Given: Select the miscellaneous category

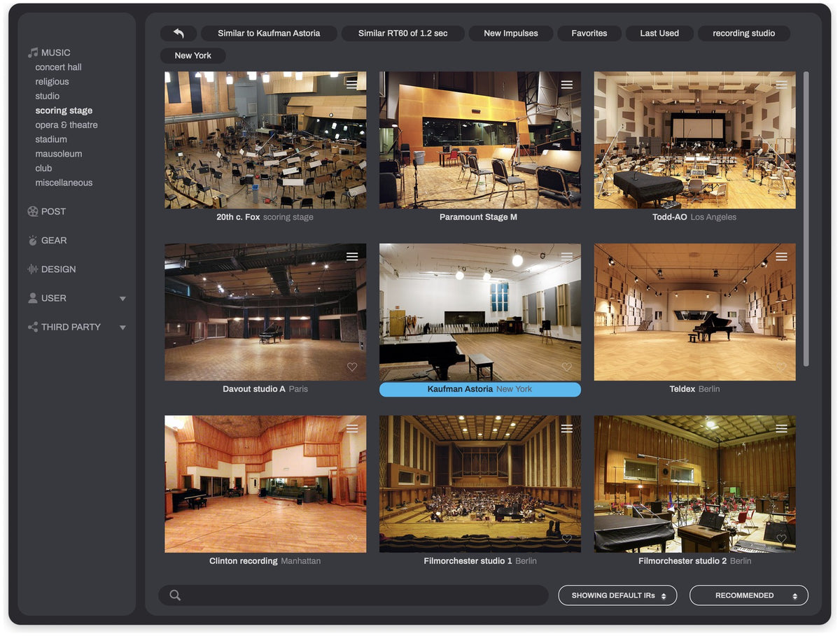Looking at the screenshot, I should click(x=64, y=183).
